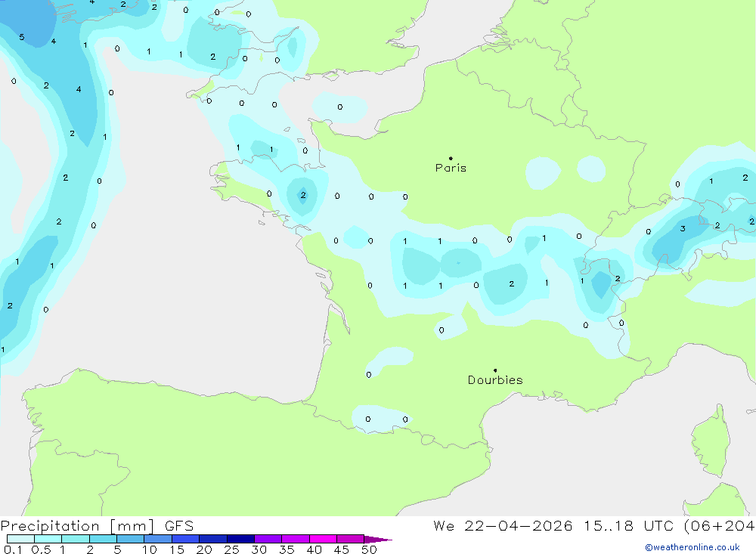Pick the palest cyan 0.1–0.5 legend swatch
Screen dimensions: 756x554
[20, 539]
